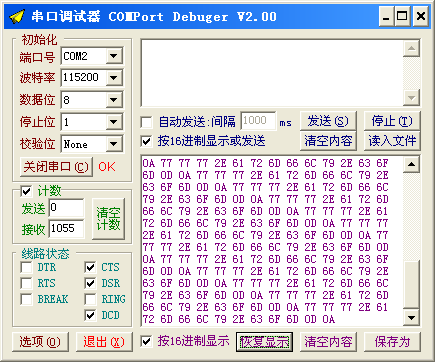The width and height of the screenshot is (435, 362).
Task: Click the 发送 (S) send button
Action: point(328,121)
